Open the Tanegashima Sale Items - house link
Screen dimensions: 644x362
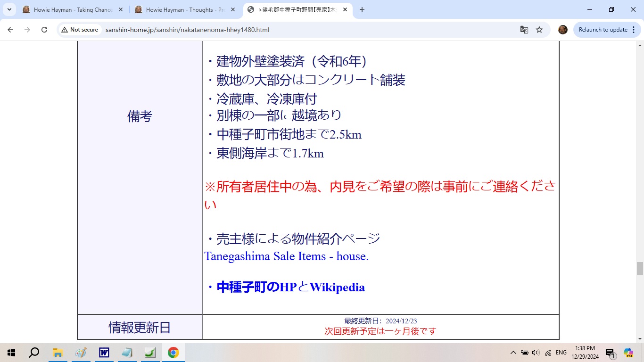[x=286, y=256]
